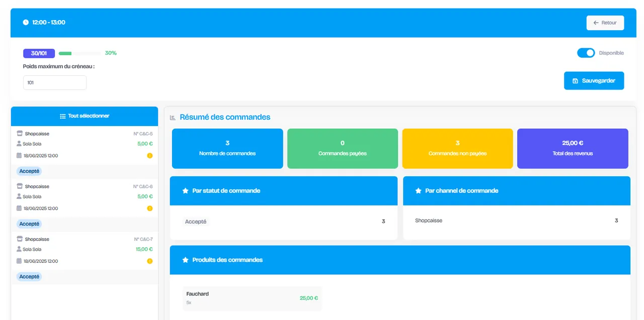Screen dimensions: 644x320
Task: Select all orders with Tout sélectionner
Action: (85, 116)
